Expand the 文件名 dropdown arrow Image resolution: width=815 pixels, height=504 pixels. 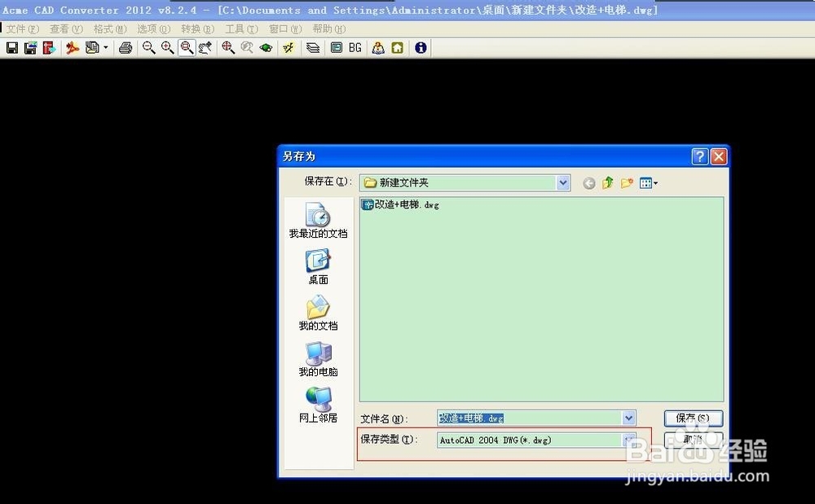click(x=628, y=418)
